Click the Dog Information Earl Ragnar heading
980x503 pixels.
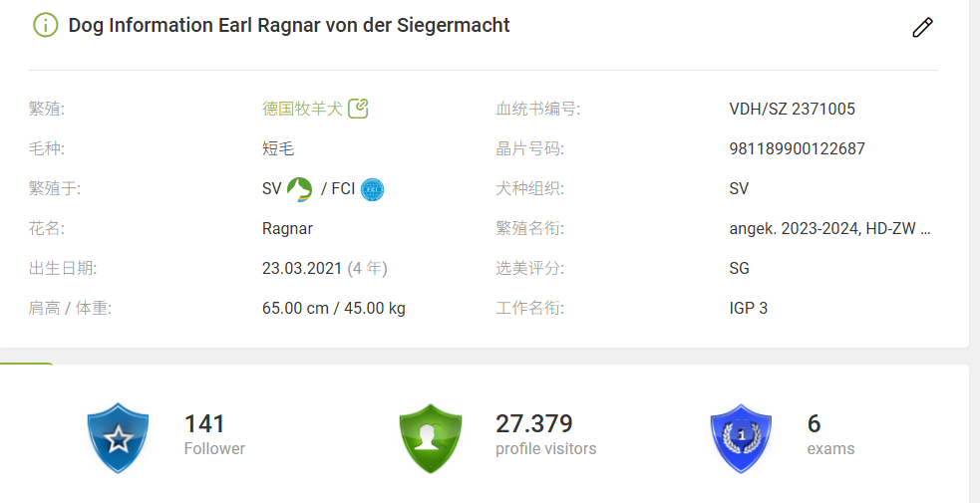(289, 26)
